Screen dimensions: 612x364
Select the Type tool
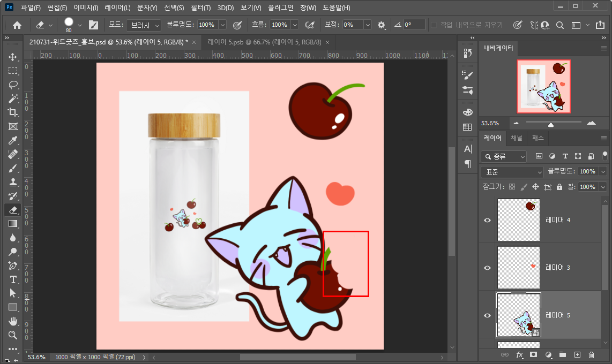click(13, 279)
